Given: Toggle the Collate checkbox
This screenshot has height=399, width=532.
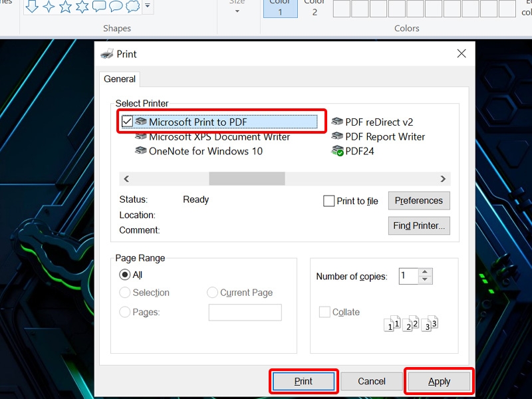Looking at the screenshot, I should [x=325, y=312].
